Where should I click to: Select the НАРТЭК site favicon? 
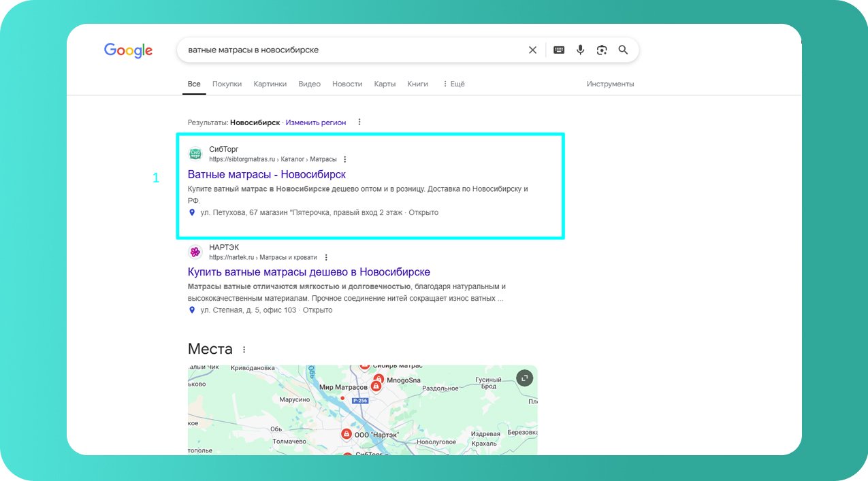tap(195, 252)
